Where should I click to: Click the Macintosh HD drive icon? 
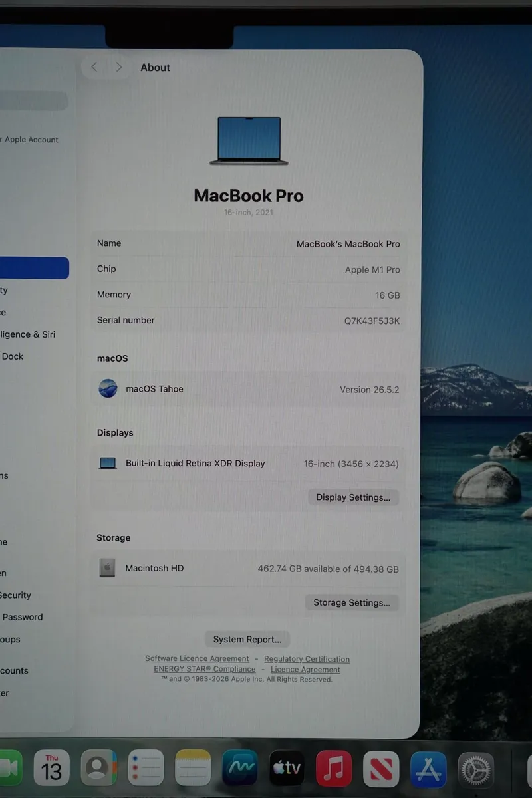click(x=107, y=568)
